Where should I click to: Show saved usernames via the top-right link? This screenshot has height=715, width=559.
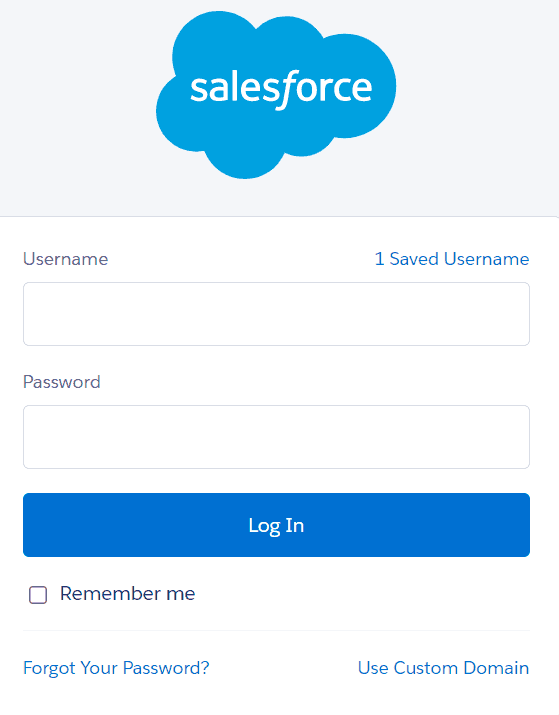point(452,259)
